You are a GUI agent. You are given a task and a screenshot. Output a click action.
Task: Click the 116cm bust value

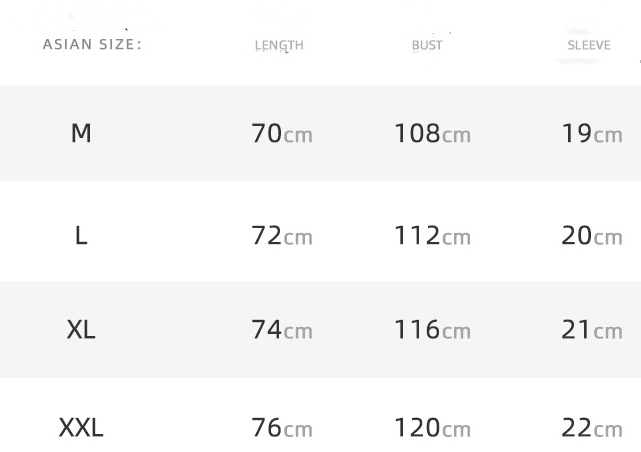[x=432, y=330]
